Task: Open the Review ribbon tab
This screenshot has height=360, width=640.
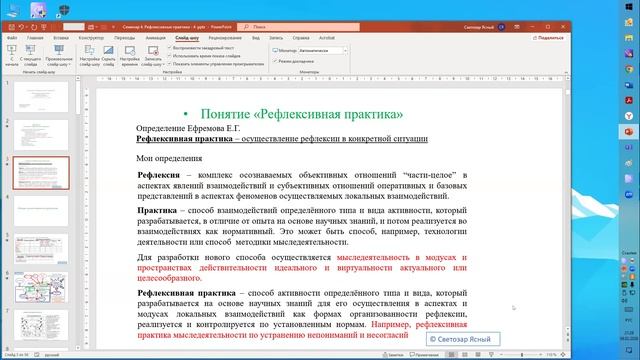Action: (225, 38)
